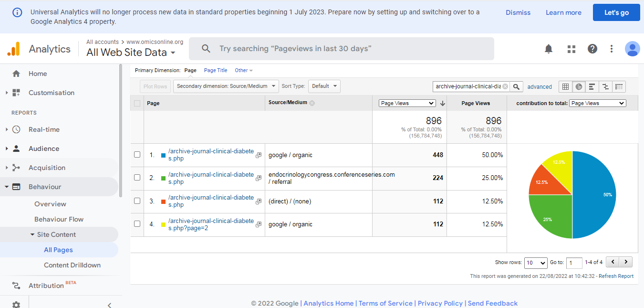
Task: Open the three-dot more options menu
Action: pos(612,49)
